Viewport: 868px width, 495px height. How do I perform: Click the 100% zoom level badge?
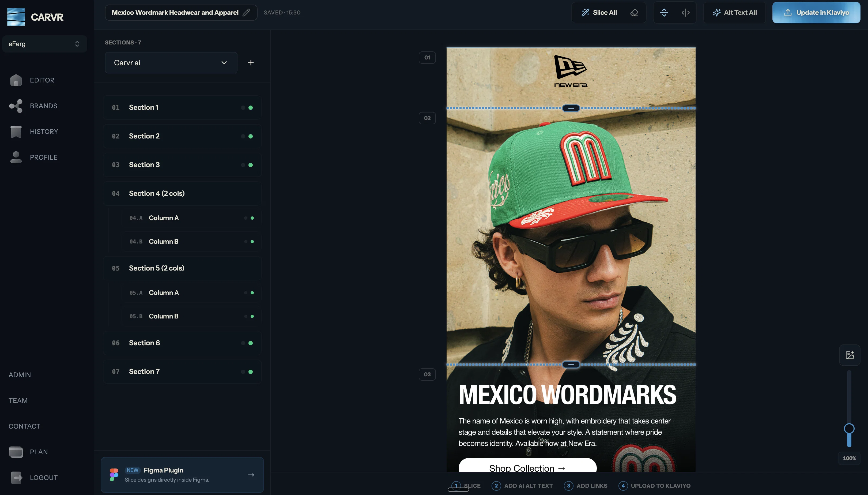pos(849,458)
